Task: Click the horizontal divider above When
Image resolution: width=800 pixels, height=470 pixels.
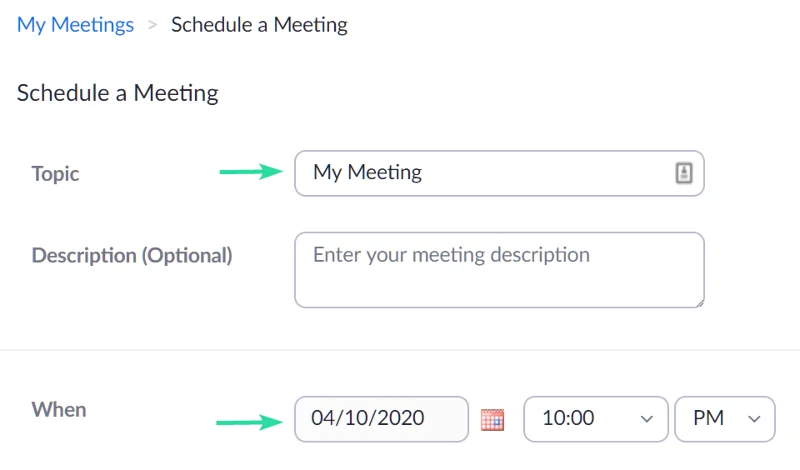Action: pyautogui.click(x=400, y=350)
